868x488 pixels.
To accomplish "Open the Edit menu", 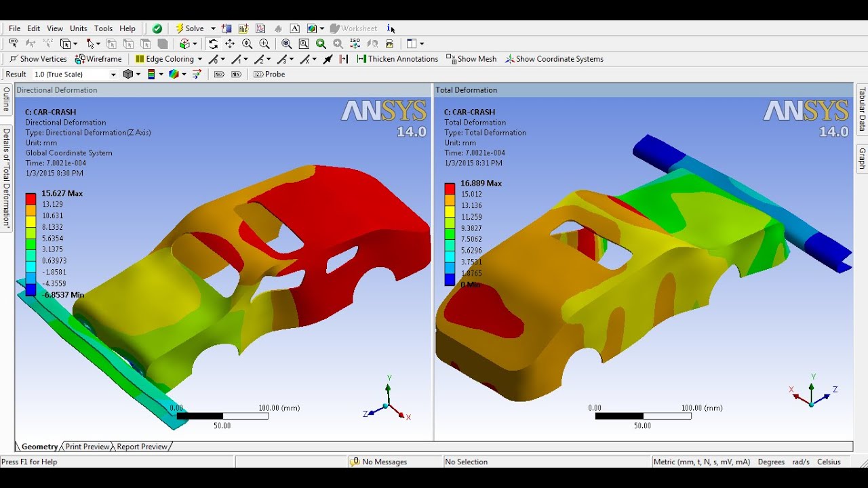I will click(x=34, y=28).
